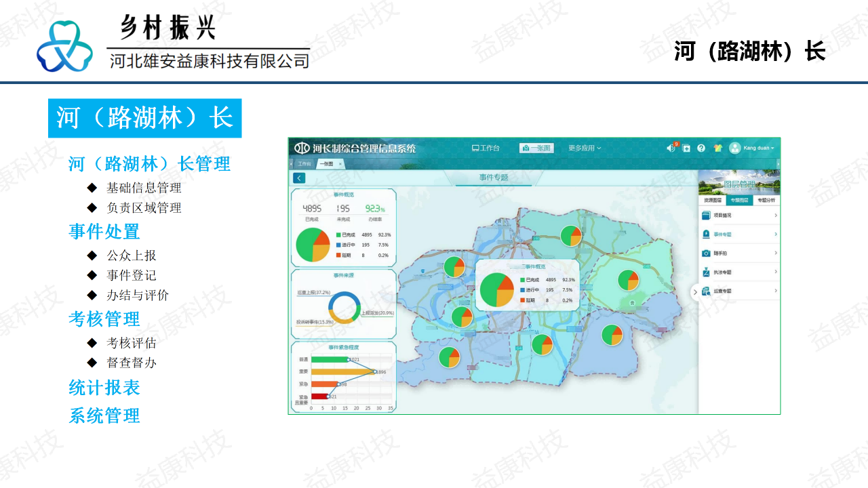Screen dimensions: 868x488
Task: Select the 一张图 top navigation item
Action: pos(536,148)
